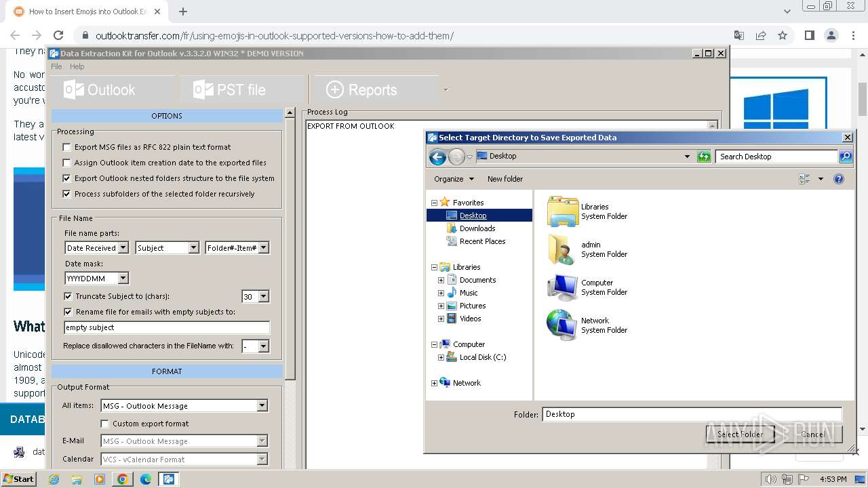Share this page icon in Chrome
Viewport: 868px width, 488px height.
point(761,35)
